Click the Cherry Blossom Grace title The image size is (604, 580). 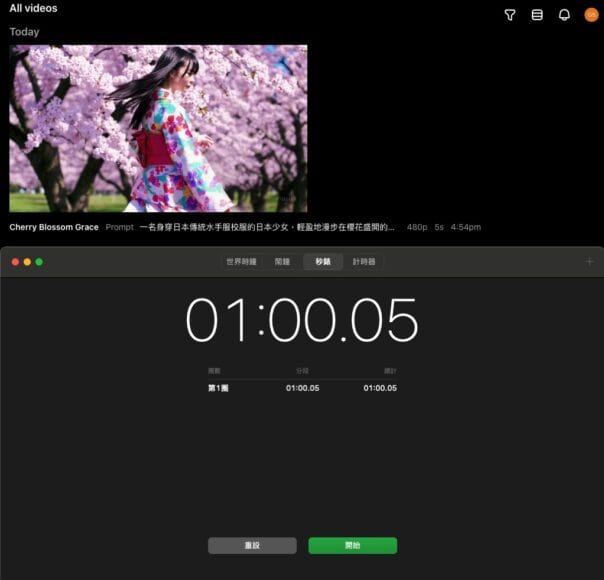54,228
